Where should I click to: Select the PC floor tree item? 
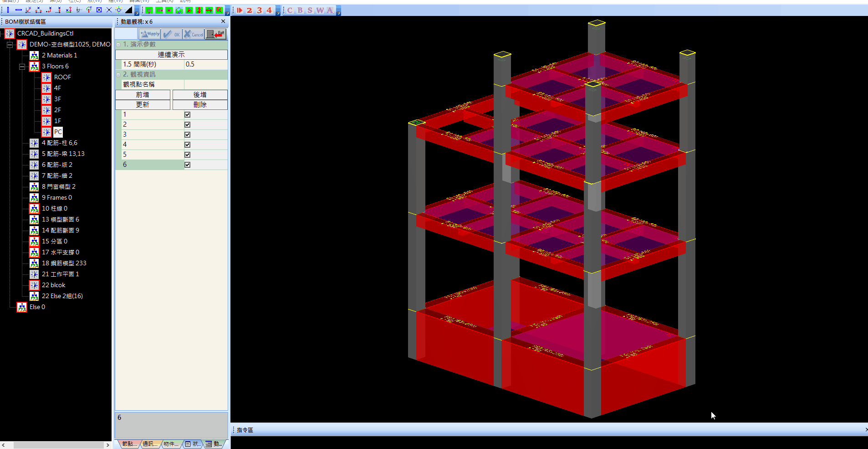pos(58,132)
